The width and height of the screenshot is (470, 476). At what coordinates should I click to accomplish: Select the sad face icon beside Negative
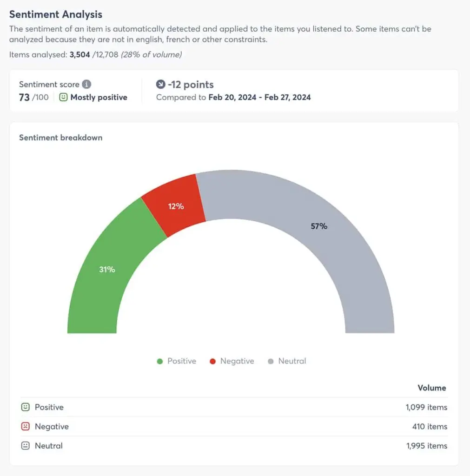click(x=25, y=426)
